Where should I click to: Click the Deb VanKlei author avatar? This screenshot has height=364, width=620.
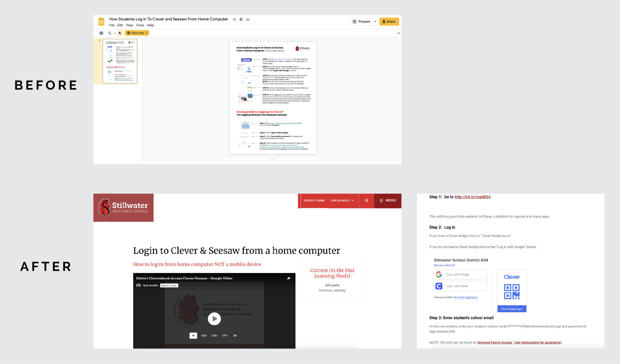[x=139, y=285]
